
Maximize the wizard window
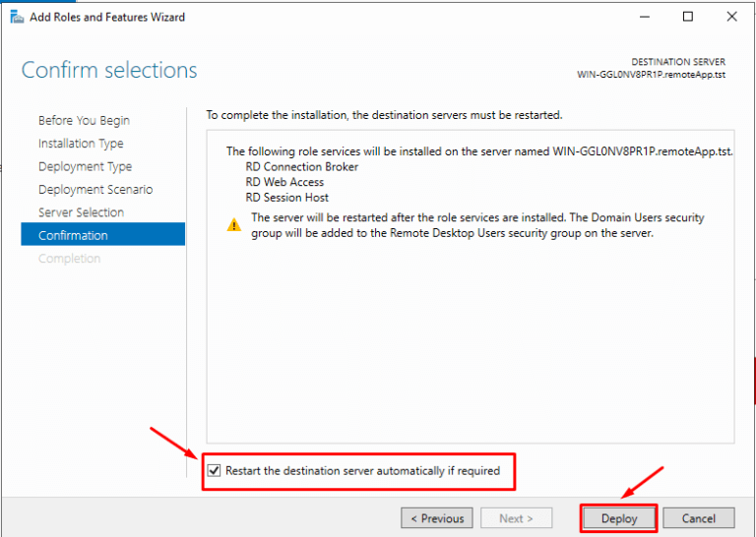click(x=688, y=17)
